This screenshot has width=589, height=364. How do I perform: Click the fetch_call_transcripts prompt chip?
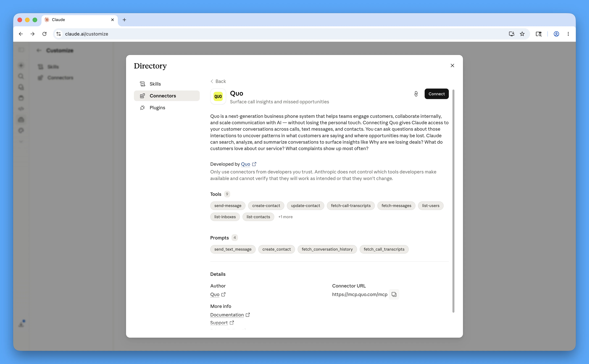(384, 249)
